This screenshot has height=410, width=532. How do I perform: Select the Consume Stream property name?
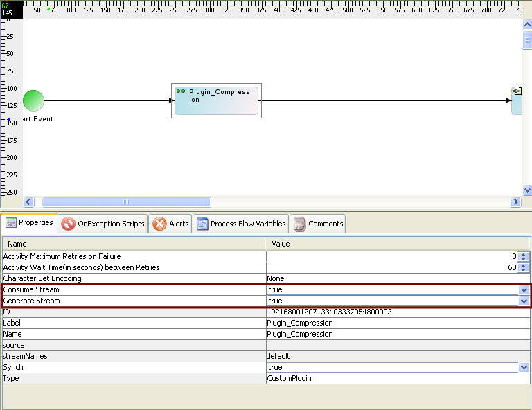tap(31, 289)
